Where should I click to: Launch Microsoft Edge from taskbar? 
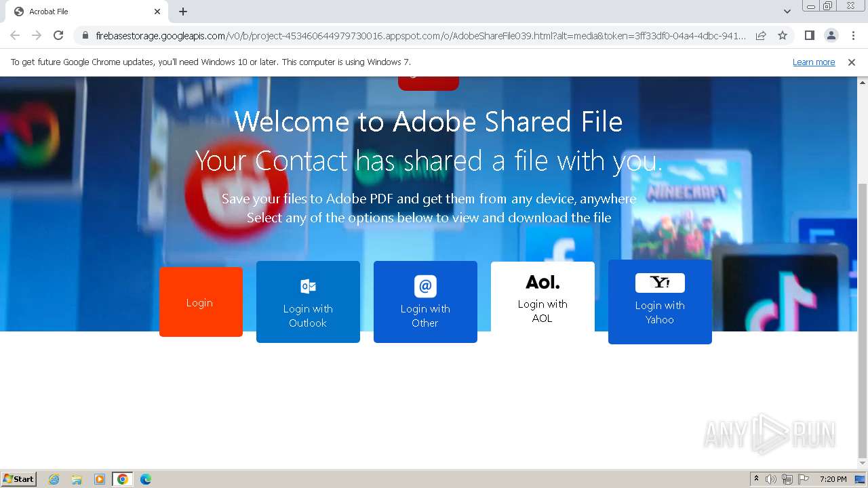[x=146, y=479]
